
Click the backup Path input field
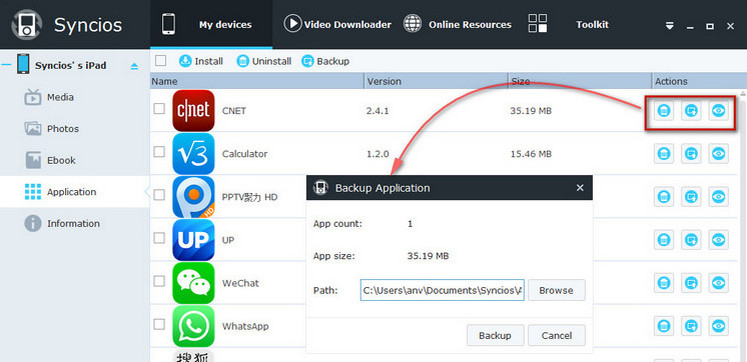pos(442,290)
